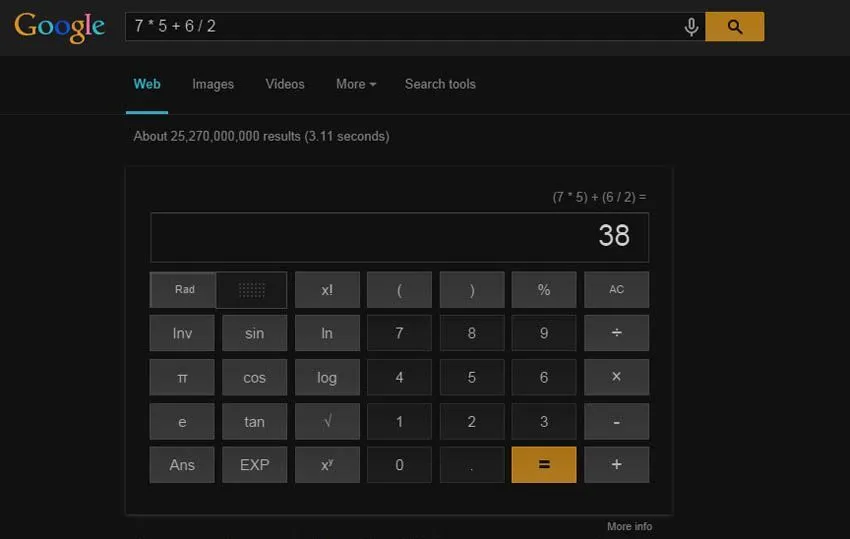Screen dimensions: 850x539
Task: Open the More dropdown menu
Action: (x=356, y=84)
